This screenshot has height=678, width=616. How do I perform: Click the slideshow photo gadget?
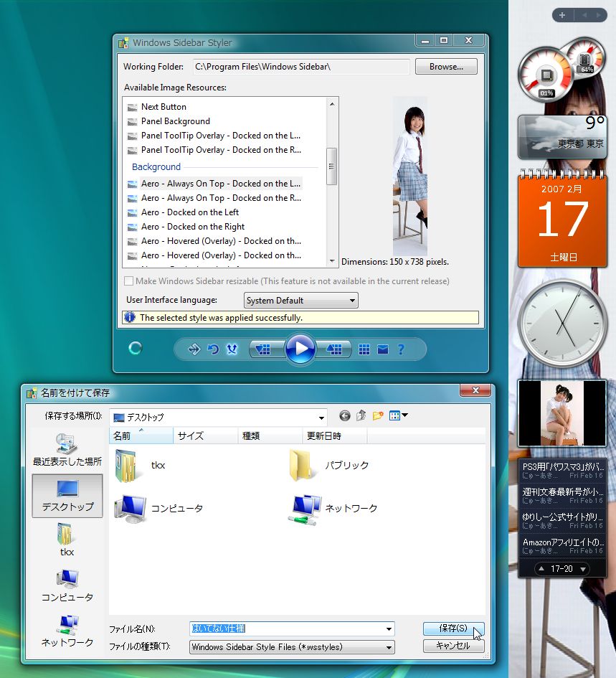click(562, 413)
